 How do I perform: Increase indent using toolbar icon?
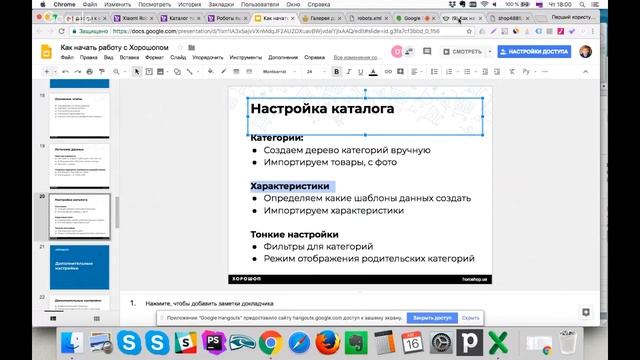tap(497, 72)
